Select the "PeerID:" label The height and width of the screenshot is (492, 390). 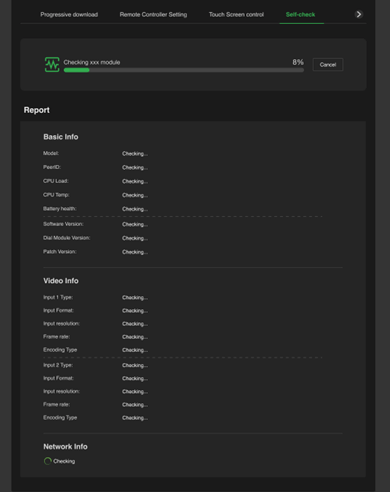coord(52,167)
